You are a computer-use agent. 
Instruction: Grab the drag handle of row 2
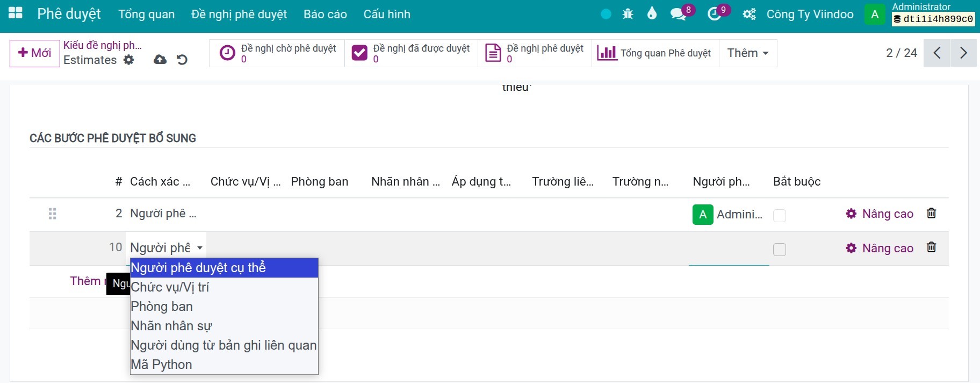click(x=52, y=214)
